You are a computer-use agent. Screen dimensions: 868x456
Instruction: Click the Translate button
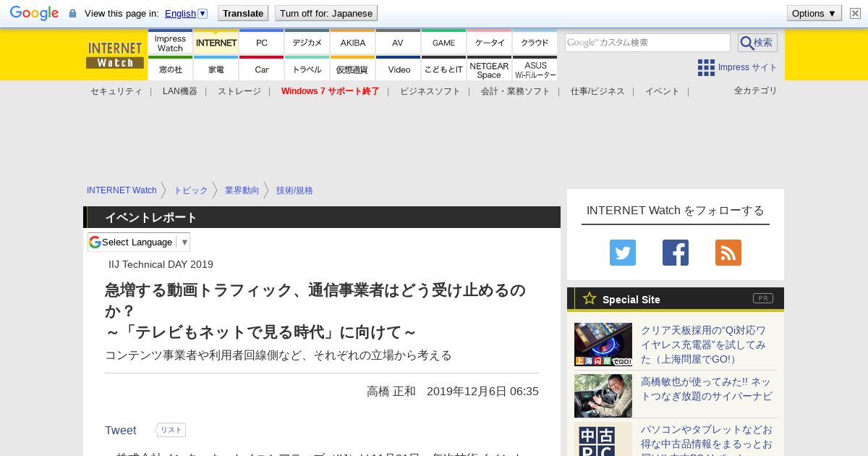click(242, 13)
